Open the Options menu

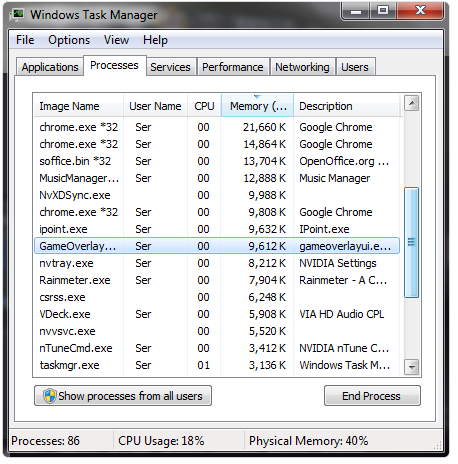69,40
